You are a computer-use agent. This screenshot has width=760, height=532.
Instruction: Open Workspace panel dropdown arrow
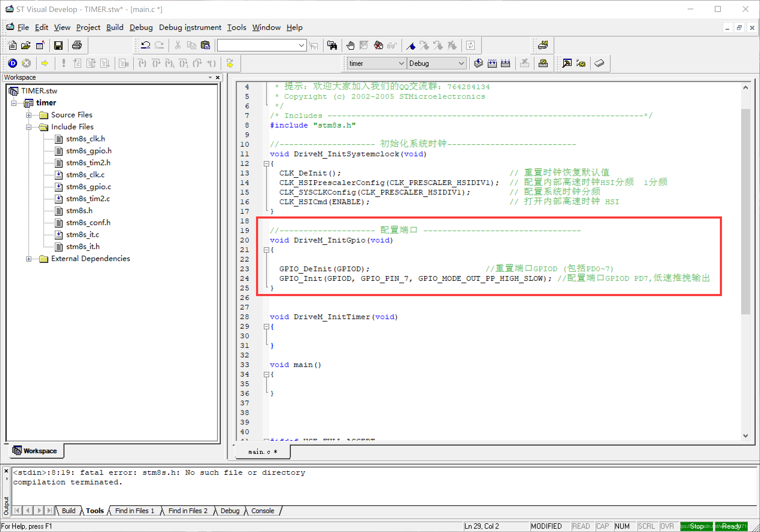(x=210, y=78)
